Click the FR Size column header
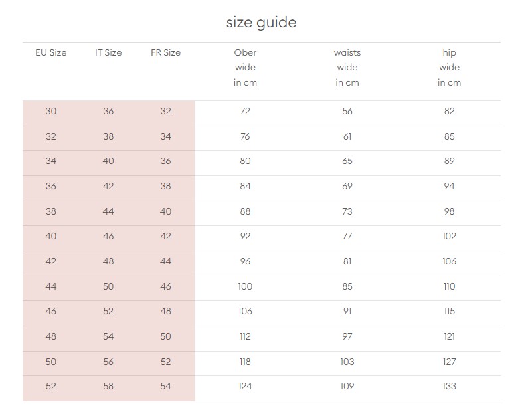Screen dimensions: 512x420 coord(165,52)
